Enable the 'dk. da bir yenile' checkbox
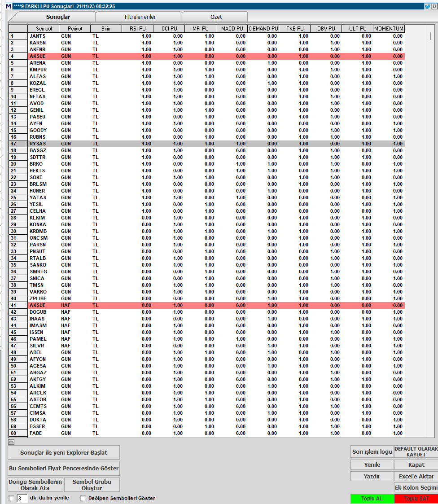Viewport: 438px width, 504px height. click(x=12, y=498)
